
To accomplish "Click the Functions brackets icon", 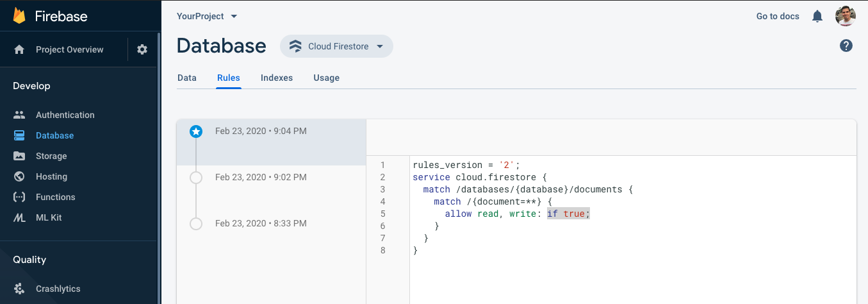I will (x=19, y=197).
